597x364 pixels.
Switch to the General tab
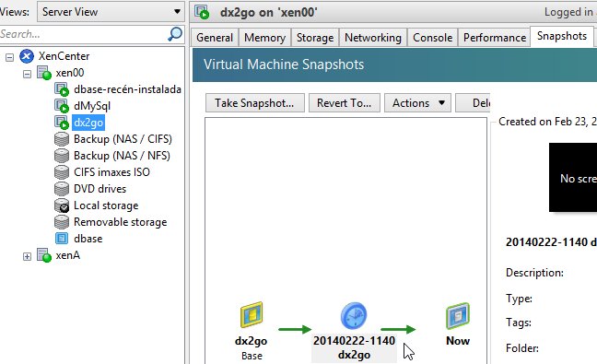tap(215, 38)
